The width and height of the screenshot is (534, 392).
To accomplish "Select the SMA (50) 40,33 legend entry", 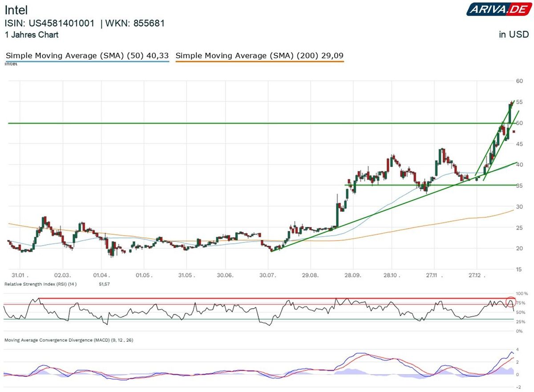I will 87,56.
